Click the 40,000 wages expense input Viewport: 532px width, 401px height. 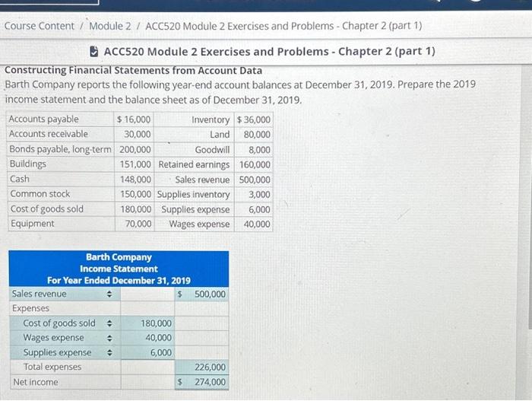tap(148, 338)
